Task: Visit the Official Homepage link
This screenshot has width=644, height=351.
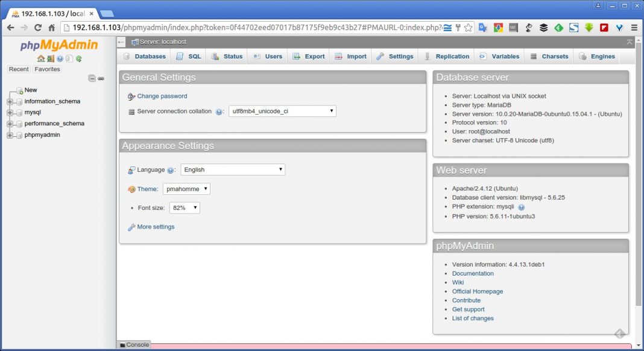Action: (x=477, y=291)
